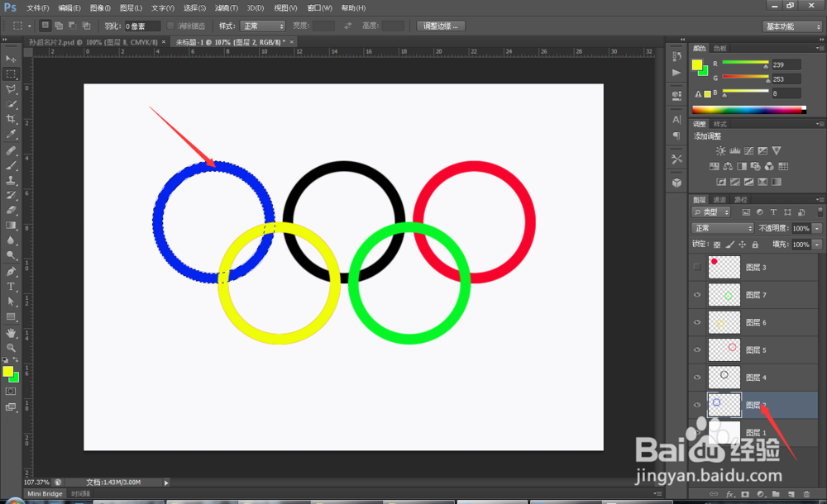The height and width of the screenshot is (504, 827).
Task: Open the 不透明度 opacity dropdown arrow
Action: [x=817, y=228]
